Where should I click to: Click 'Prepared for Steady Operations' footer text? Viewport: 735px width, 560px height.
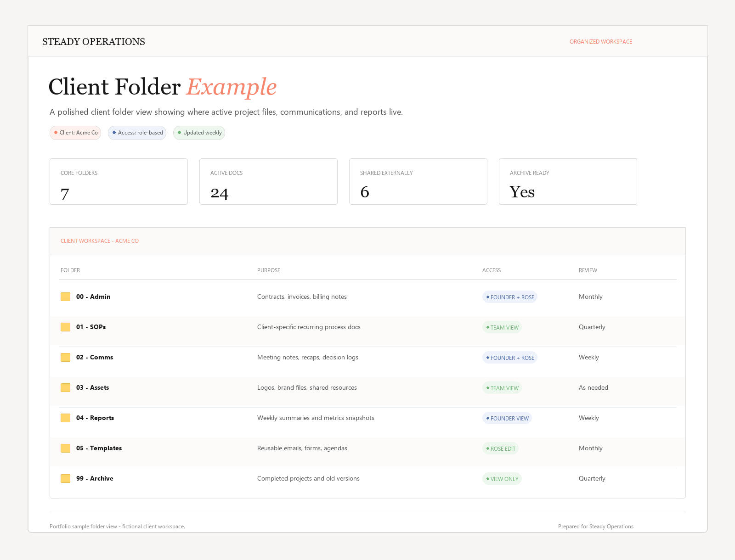pos(596,526)
